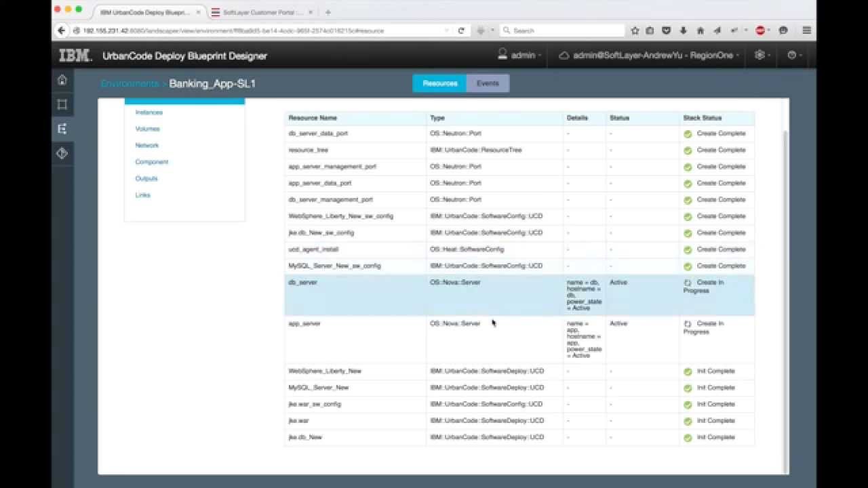Click the green check for db_server_data_port status
The width and height of the screenshot is (868, 488).
point(688,134)
